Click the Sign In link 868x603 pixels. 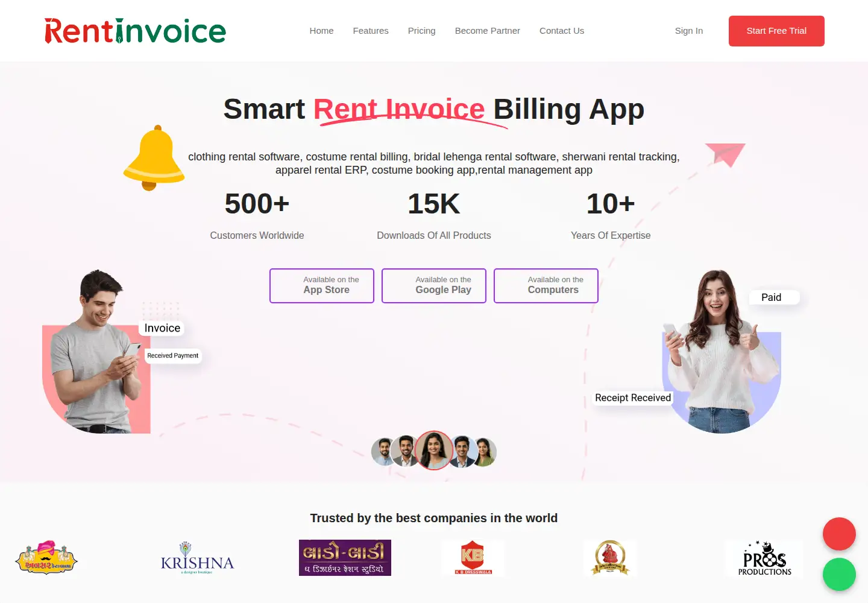coord(689,31)
